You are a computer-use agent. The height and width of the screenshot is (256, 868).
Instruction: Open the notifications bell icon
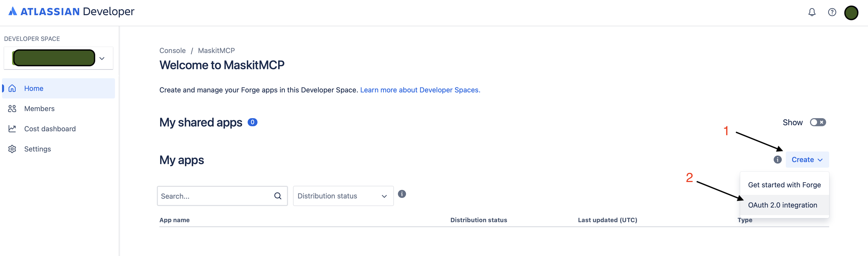pyautogui.click(x=812, y=12)
